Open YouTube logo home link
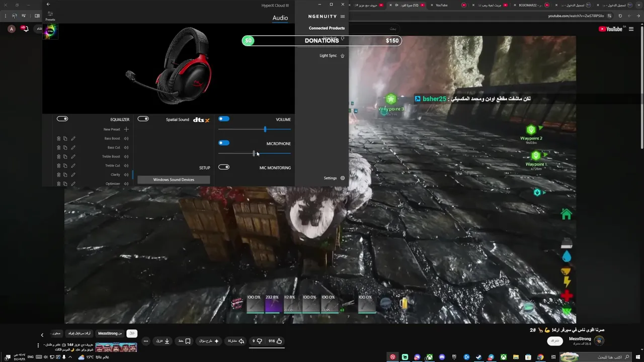644x362 pixels. [611, 29]
